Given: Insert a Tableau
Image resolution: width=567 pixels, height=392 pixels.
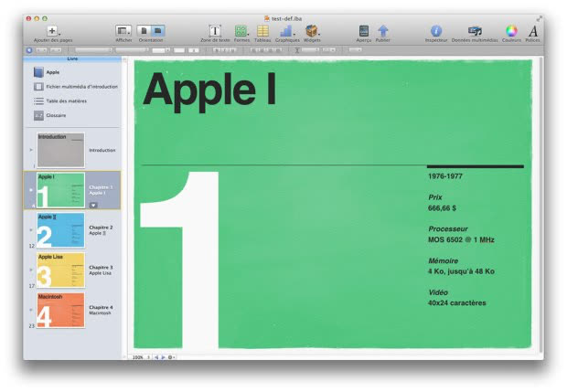Looking at the screenshot, I should [262, 31].
